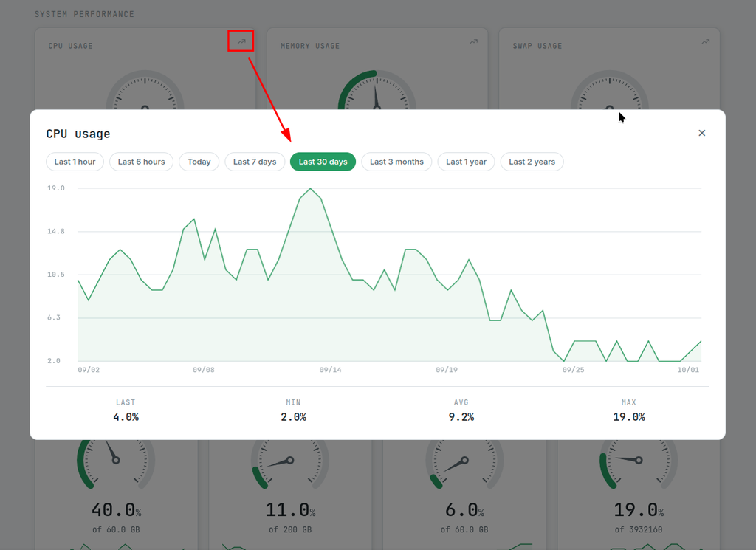Close the CPU usage dialog
This screenshot has width=756, height=550.
[x=701, y=133]
